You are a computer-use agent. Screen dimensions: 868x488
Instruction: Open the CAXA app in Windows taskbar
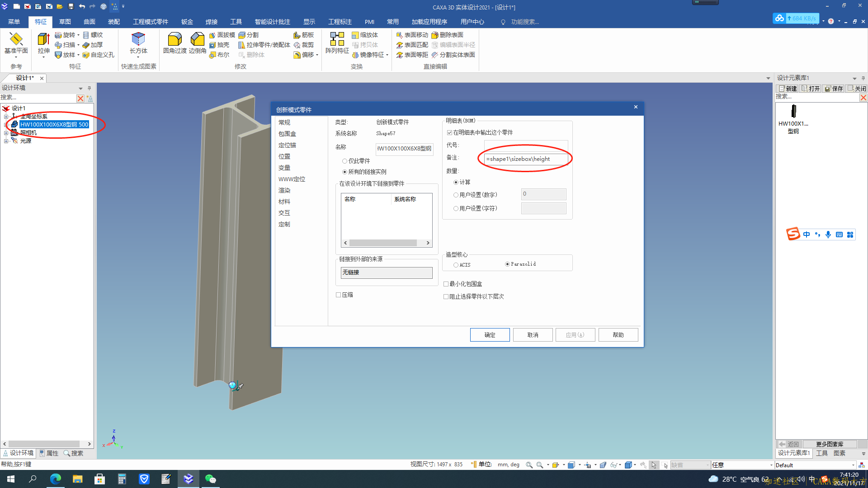pos(189,479)
